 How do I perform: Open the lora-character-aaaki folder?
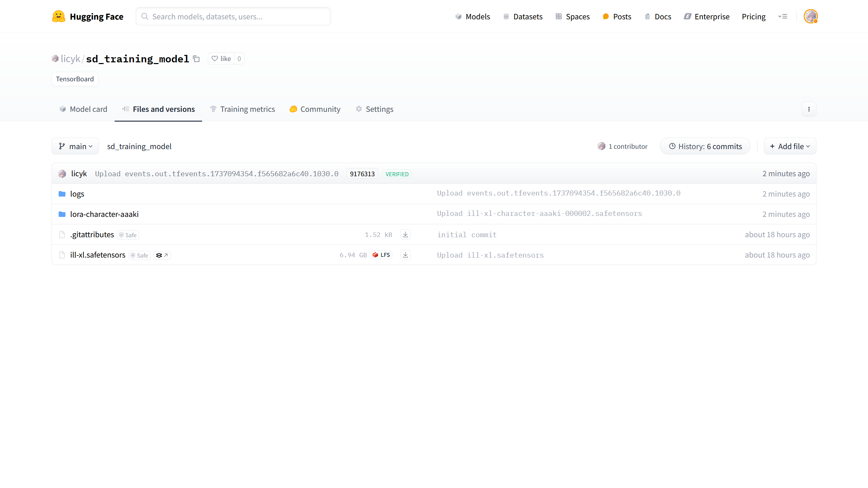pos(104,214)
